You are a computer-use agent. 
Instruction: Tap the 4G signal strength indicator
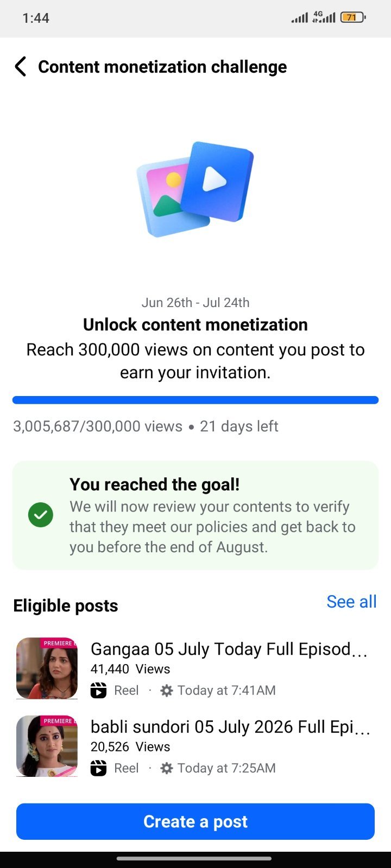point(324,17)
